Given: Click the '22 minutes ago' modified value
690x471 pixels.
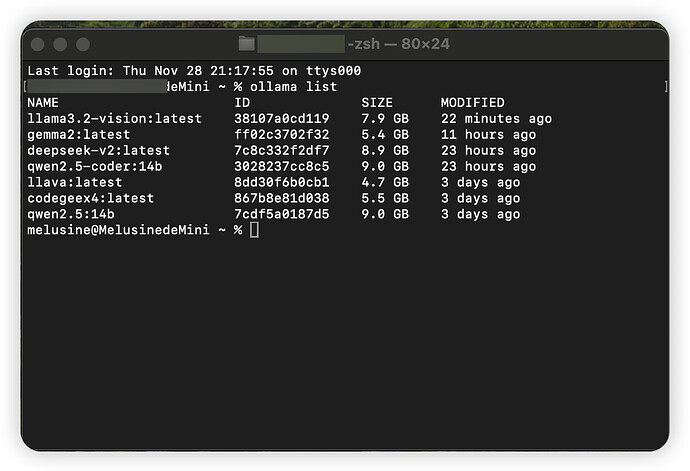Looking at the screenshot, I should pos(496,118).
